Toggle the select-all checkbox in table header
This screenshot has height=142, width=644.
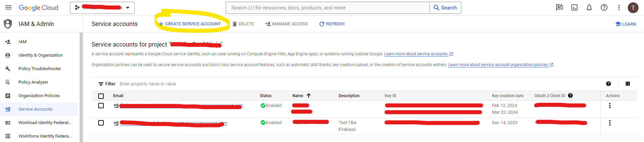click(x=101, y=96)
